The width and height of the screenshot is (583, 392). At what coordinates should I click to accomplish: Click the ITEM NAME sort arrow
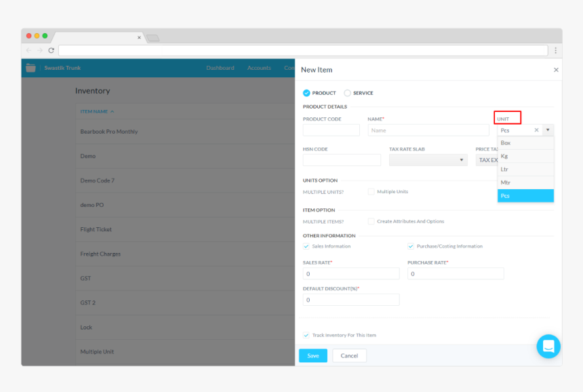click(x=113, y=111)
